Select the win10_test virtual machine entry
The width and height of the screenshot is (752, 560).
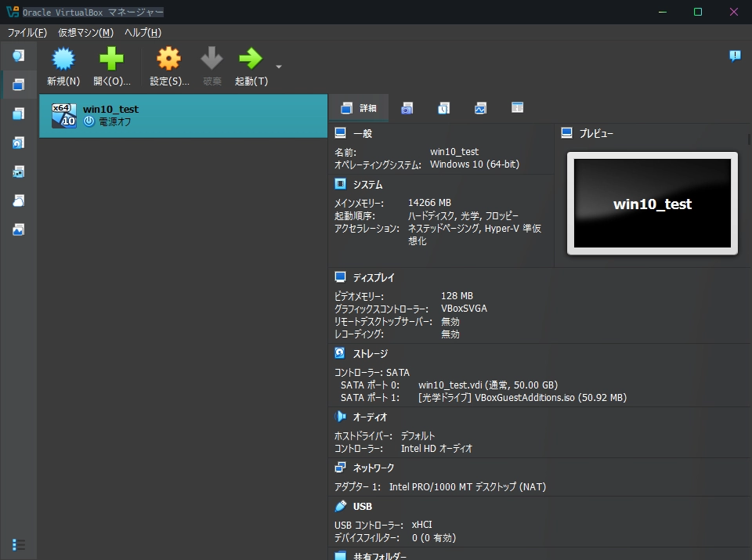[x=183, y=116]
